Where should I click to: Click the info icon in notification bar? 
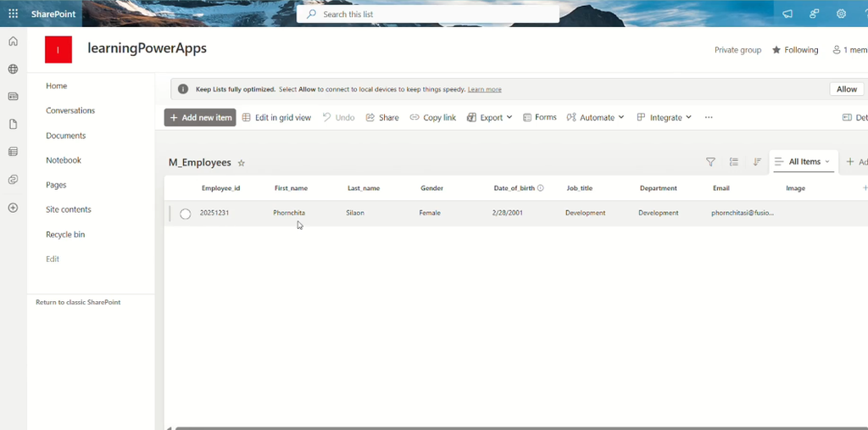coord(183,89)
